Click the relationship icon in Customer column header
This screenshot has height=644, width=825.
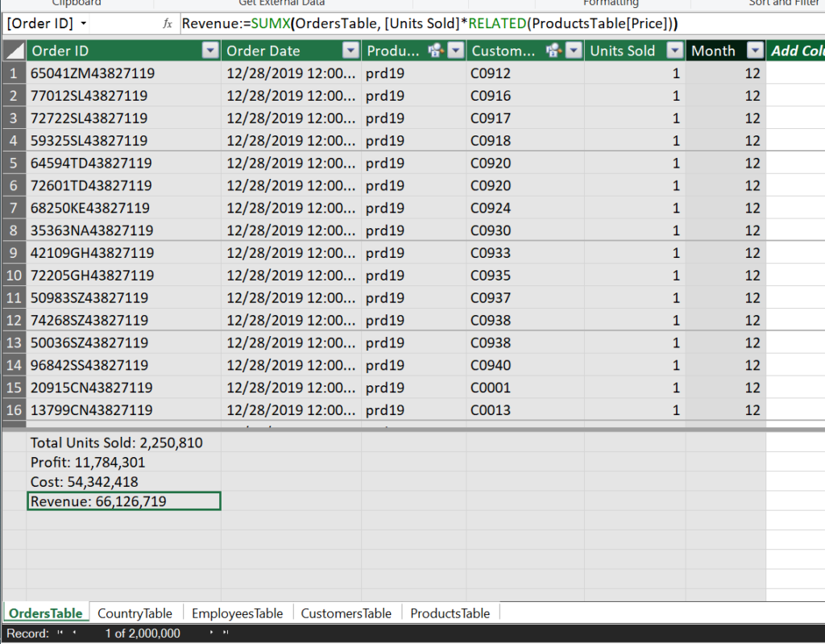coord(553,51)
